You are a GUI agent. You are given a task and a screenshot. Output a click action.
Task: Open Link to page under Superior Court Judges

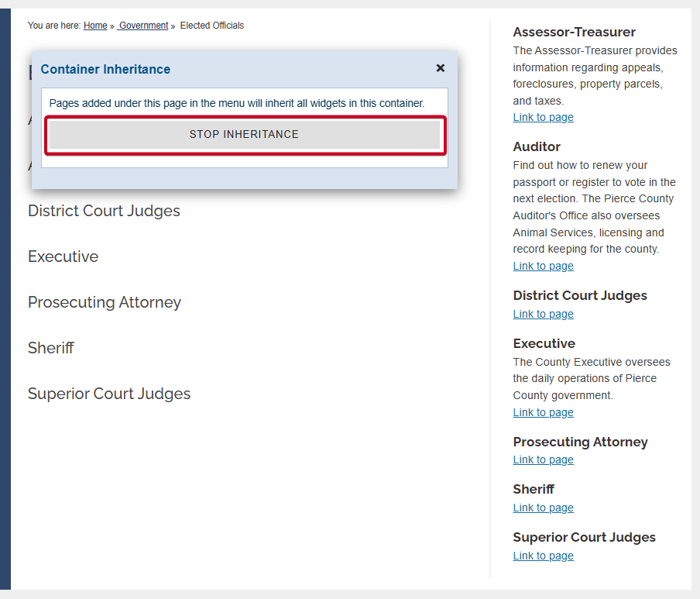point(543,556)
